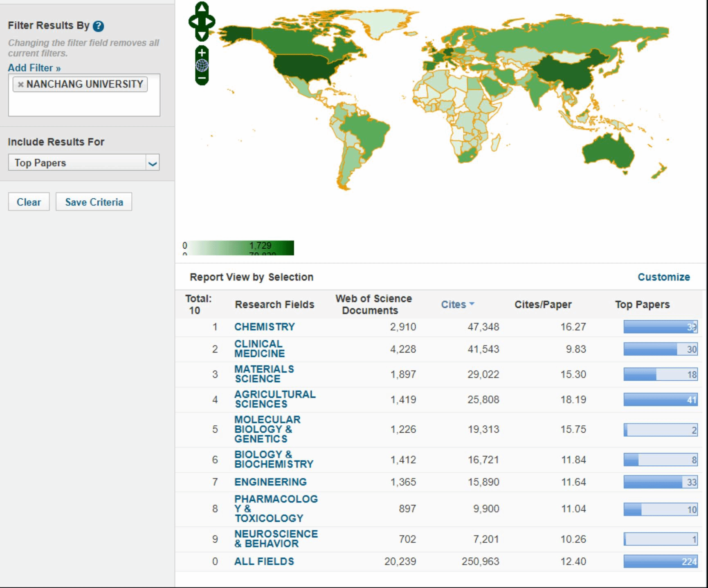Click inside the filter input box
This screenshot has height=588, width=708.
(84, 105)
